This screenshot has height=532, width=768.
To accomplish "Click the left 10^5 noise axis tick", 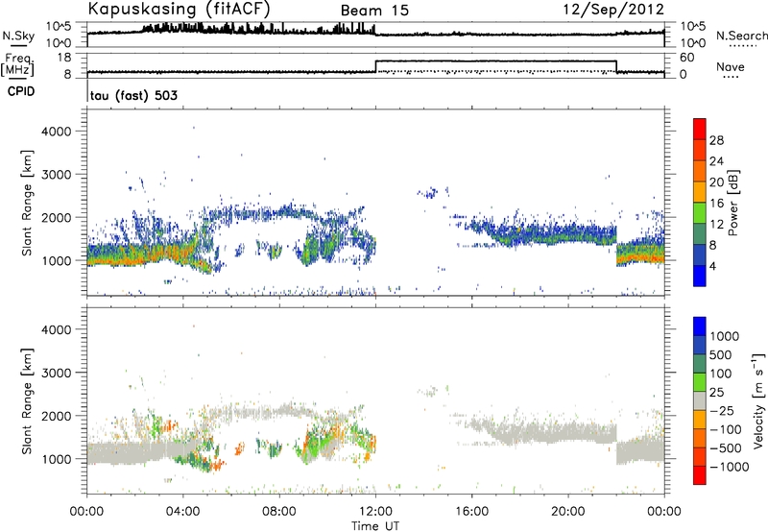I will pos(59,27).
